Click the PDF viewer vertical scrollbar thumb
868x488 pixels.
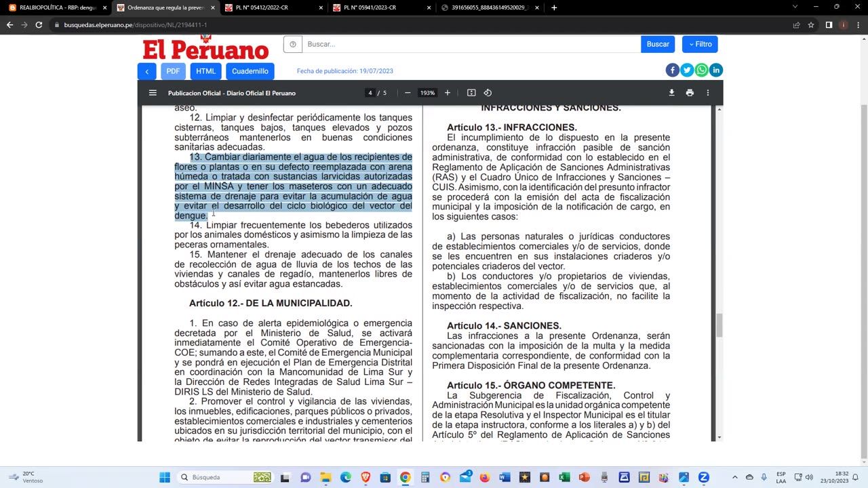pyautogui.click(x=719, y=325)
